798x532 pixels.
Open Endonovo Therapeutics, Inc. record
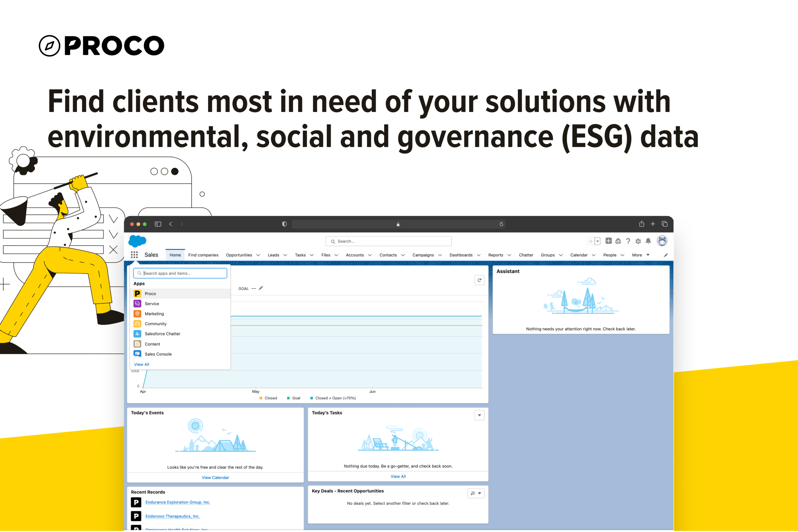click(172, 516)
